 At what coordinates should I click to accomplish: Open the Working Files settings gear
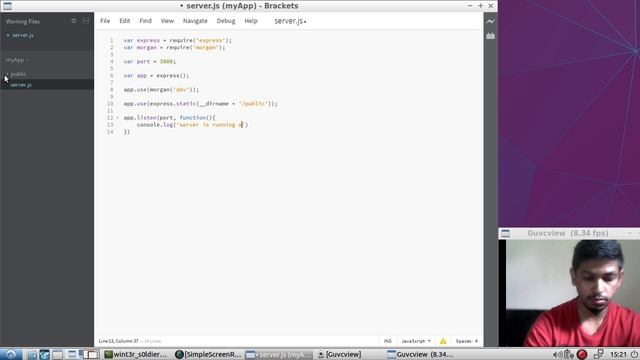74,21
